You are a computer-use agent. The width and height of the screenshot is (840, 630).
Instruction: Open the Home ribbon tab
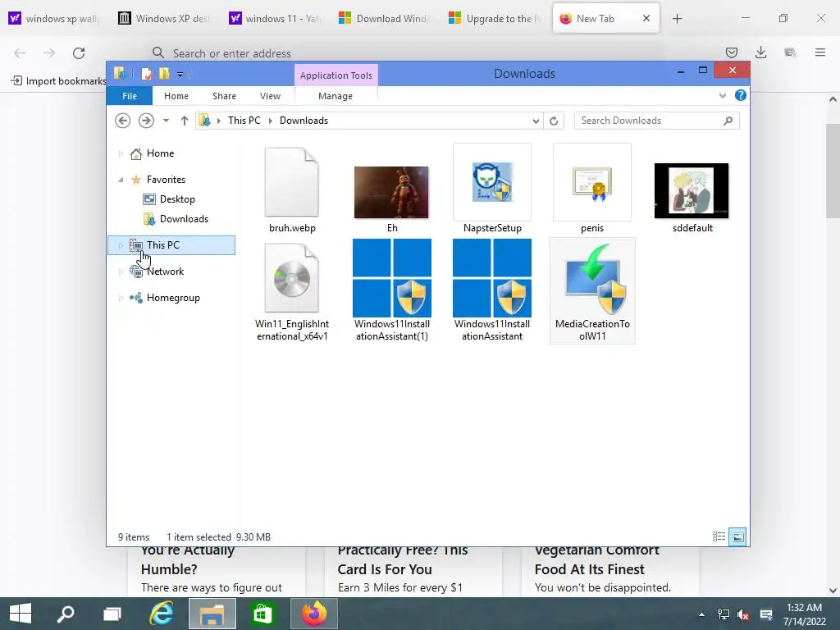point(176,96)
